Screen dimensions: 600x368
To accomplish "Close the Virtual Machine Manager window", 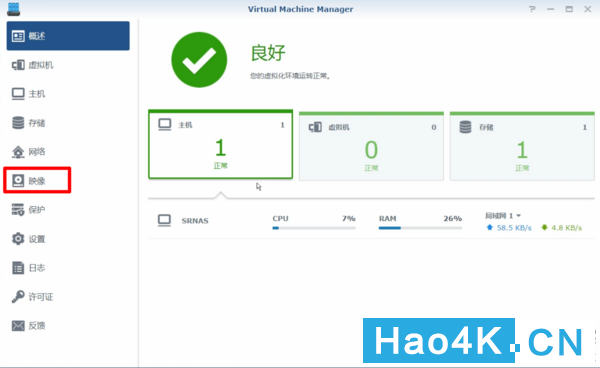I will pos(588,9).
